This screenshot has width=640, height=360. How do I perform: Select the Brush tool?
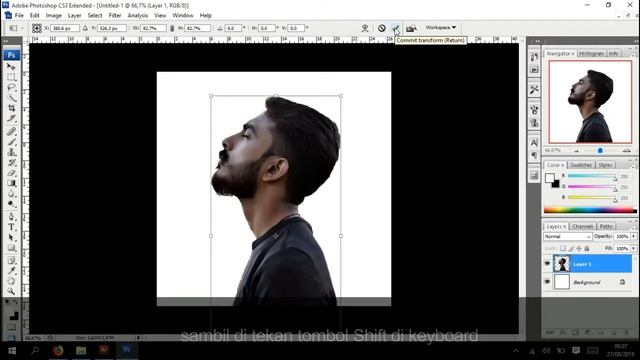pyautogui.click(x=11, y=142)
